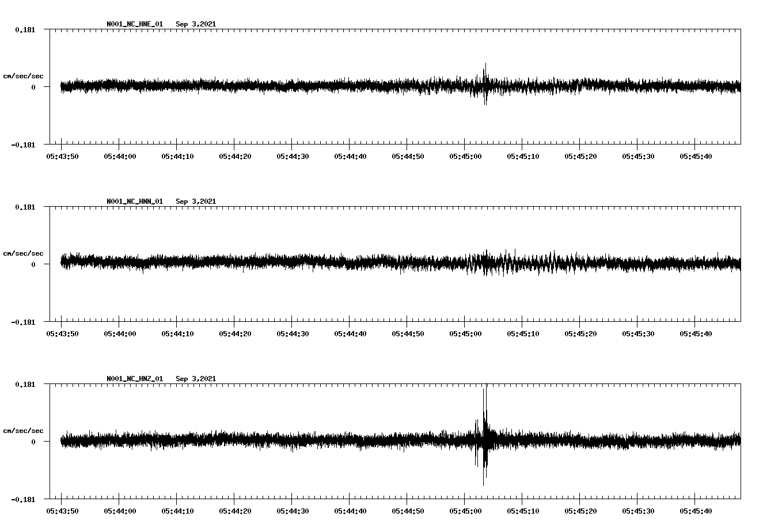Image resolution: width=782 pixels, height=532 pixels.
Task: Click 05:45:20 time label under HNZ plot
Action: pyautogui.click(x=580, y=511)
